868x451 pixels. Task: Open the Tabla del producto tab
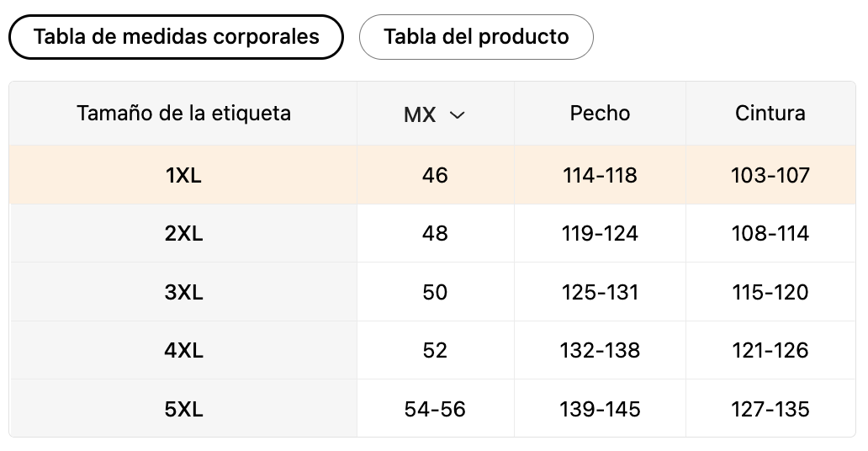pyautogui.click(x=476, y=37)
